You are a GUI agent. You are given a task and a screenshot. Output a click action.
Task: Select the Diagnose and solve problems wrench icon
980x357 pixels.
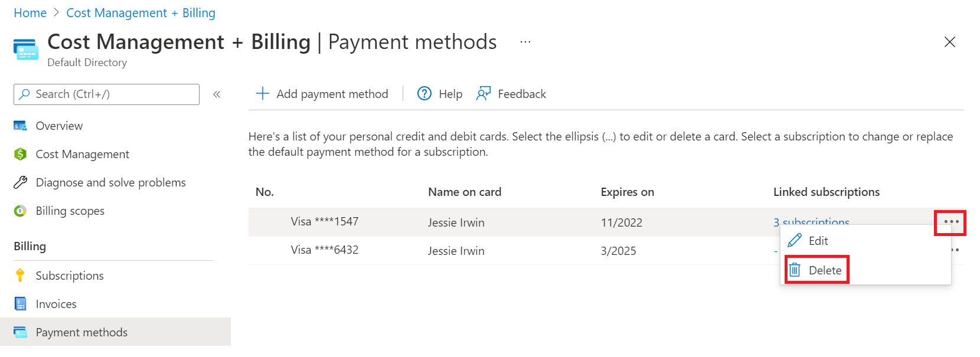coord(21,182)
